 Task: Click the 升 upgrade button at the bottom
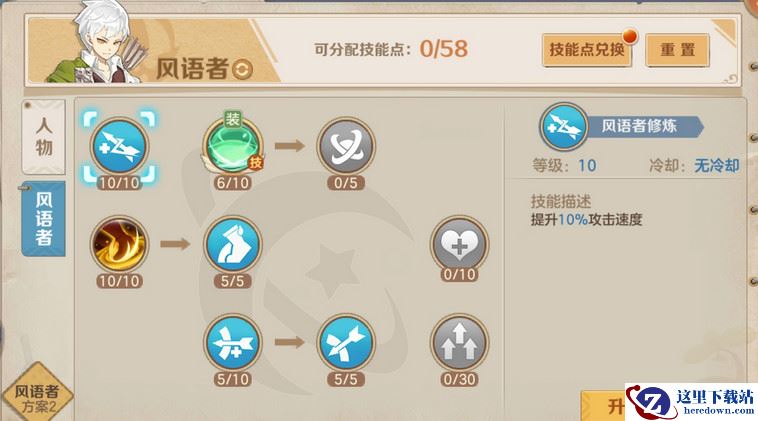tap(604, 406)
